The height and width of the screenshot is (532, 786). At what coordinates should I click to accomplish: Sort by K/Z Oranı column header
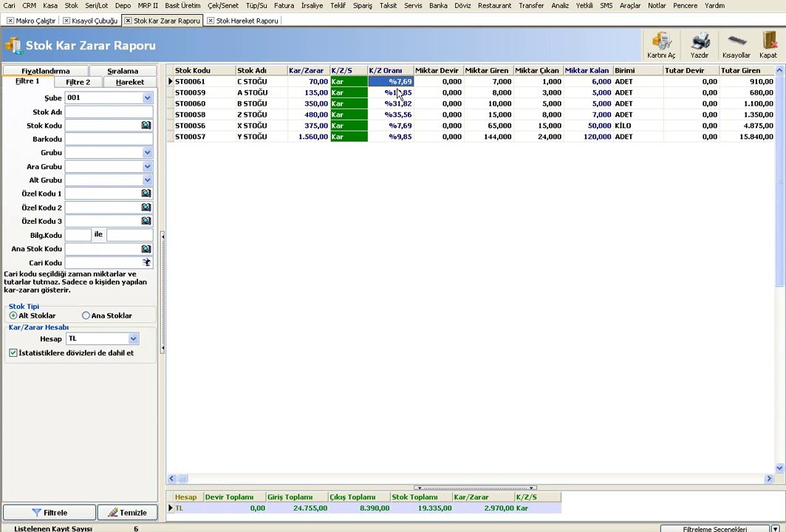coord(391,71)
